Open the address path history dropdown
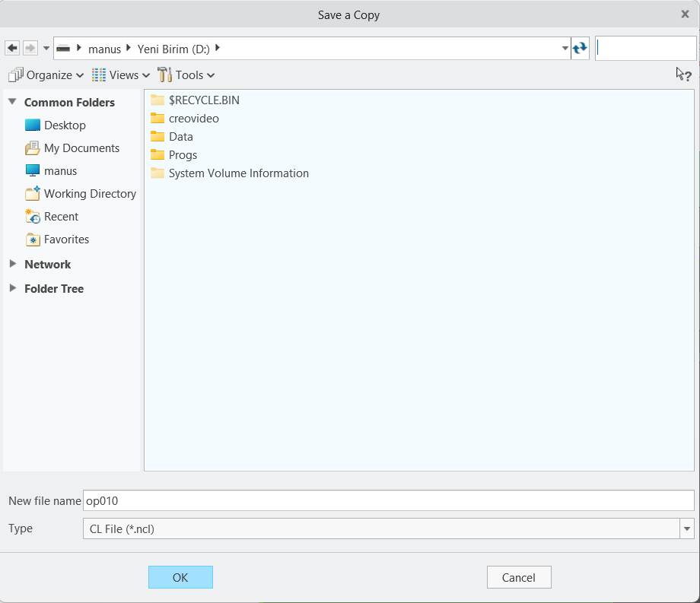700x603 pixels. [565, 48]
